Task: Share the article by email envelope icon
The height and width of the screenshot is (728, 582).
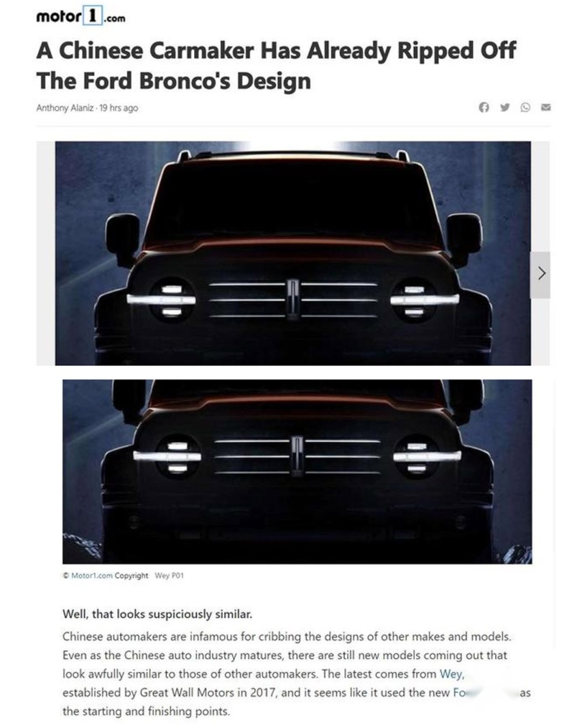Action: [x=546, y=107]
